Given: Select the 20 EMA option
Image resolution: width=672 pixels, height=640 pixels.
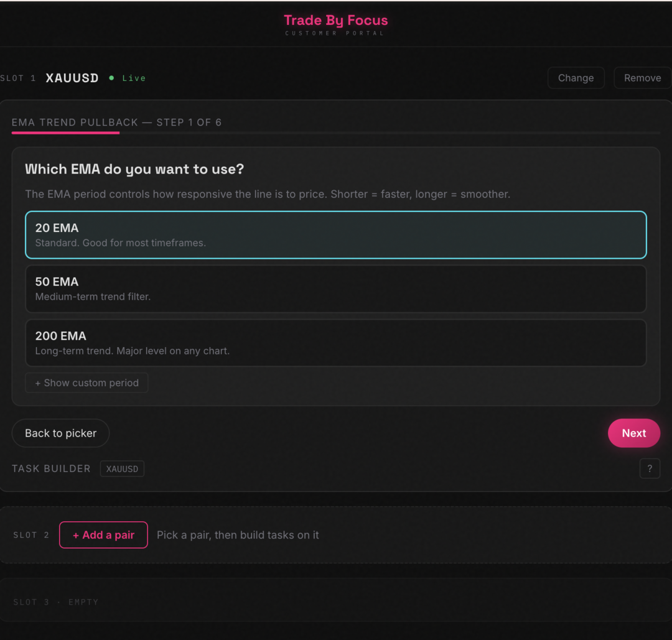Looking at the screenshot, I should 335,234.
